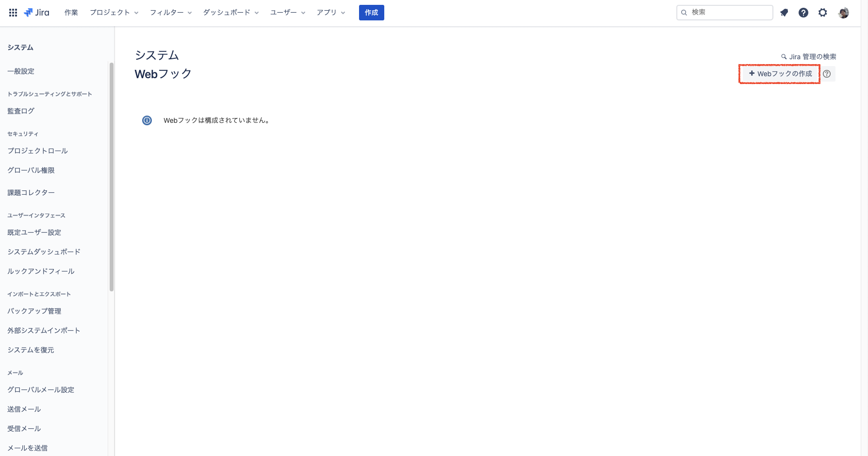This screenshot has height=456, width=868.
Task: Open the 作業 menu item
Action: (71, 13)
